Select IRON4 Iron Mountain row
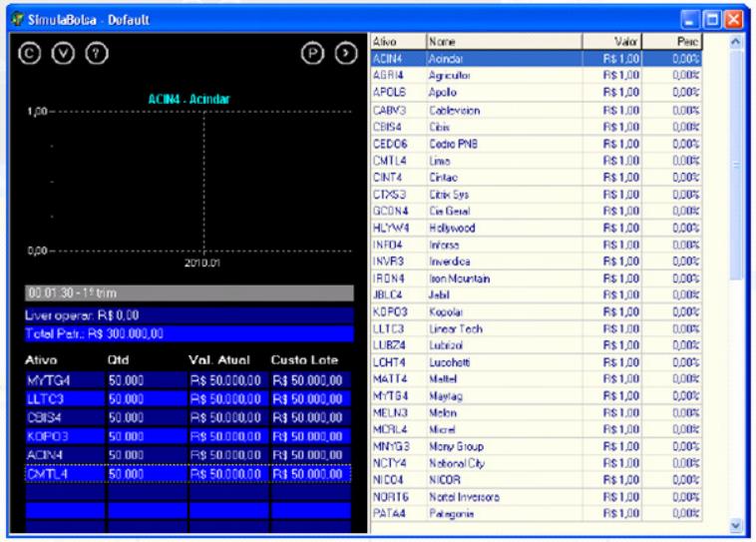The width and height of the screenshot is (756, 542). tap(537, 278)
